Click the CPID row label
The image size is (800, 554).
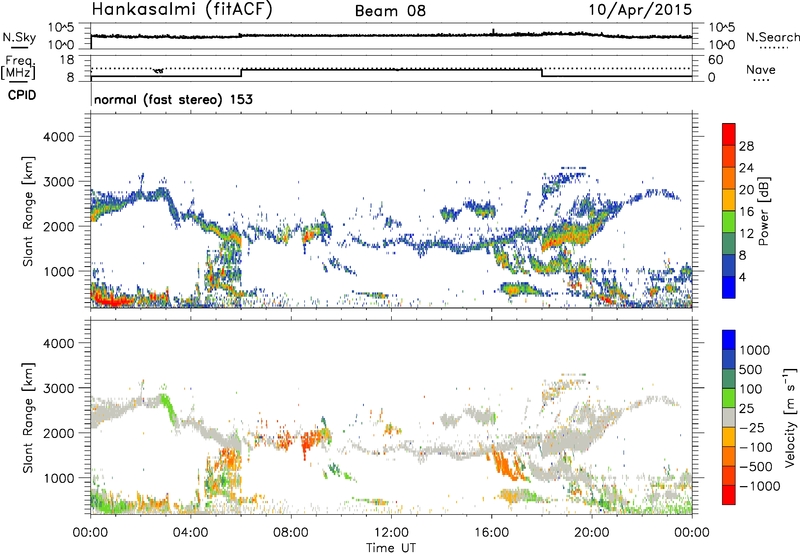(x=22, y=95)
